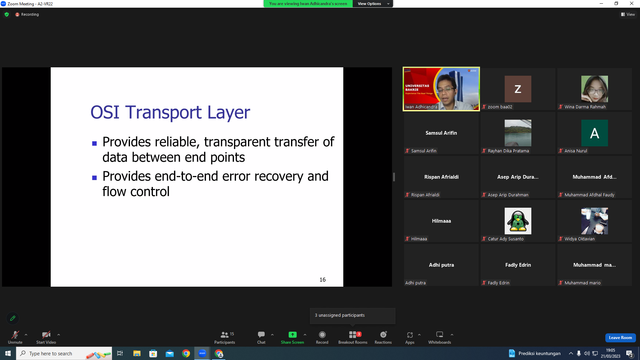Viewport: 640px width, 360px height.
Task: Open File Explorer from the taskbar
Action: 137,353
